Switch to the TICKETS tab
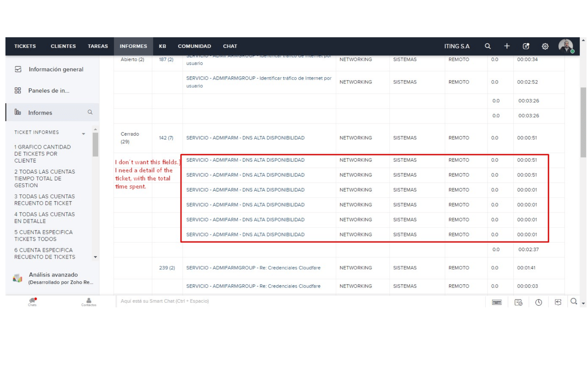Viewport: 588px width, 372px height. click(x=25, y=46)
